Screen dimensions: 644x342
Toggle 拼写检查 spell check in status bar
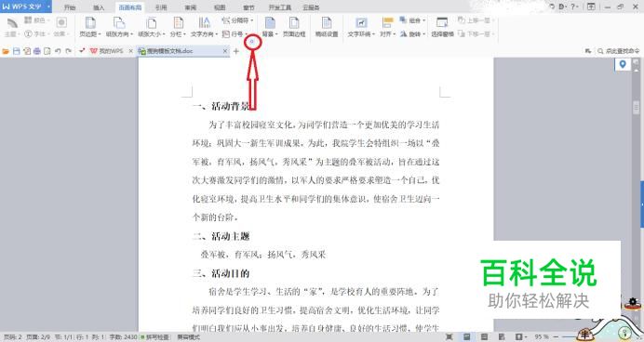point(154,337)
